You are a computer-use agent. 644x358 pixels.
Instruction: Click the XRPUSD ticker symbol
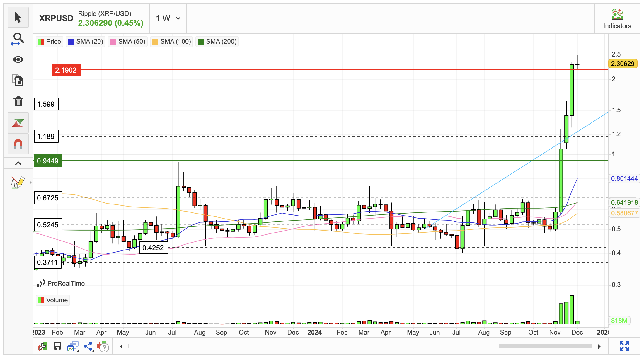coord(56,18)
